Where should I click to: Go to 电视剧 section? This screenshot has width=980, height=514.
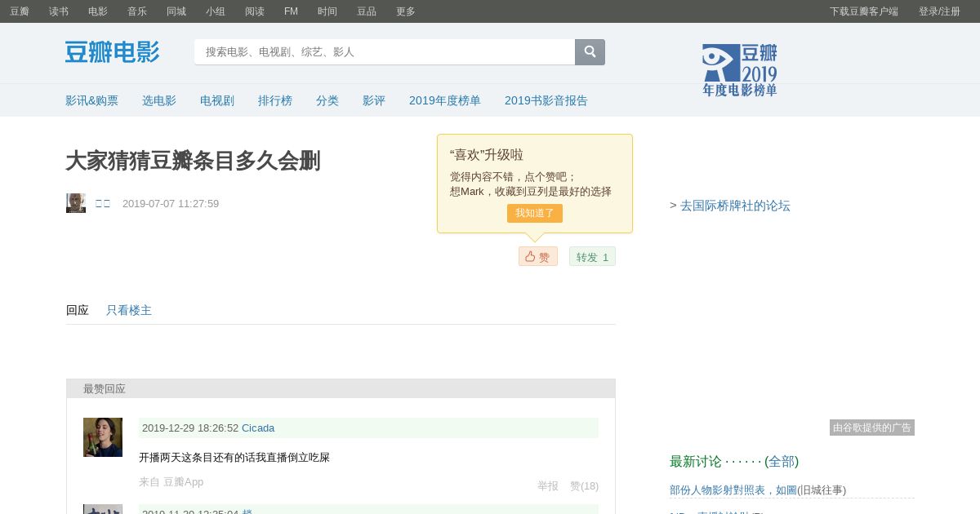point(217,100)
